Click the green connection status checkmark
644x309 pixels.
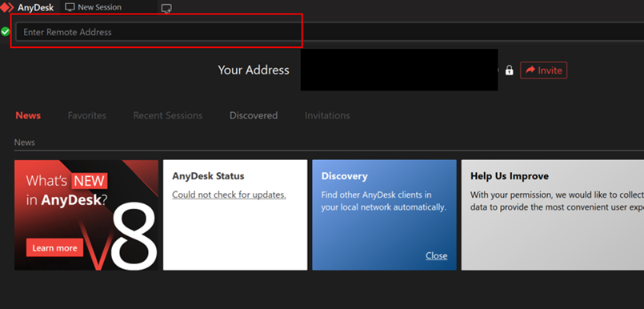pos(5,32)
